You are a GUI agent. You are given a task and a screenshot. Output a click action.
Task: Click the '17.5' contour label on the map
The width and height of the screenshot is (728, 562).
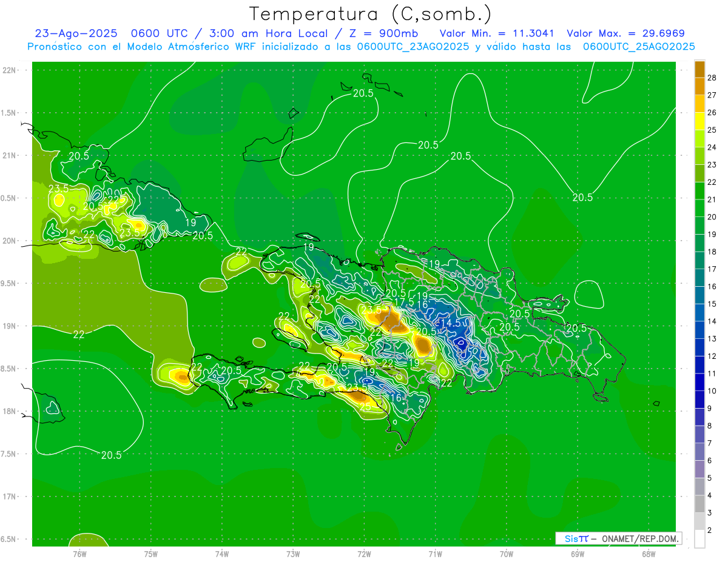[x=404, y=302]
